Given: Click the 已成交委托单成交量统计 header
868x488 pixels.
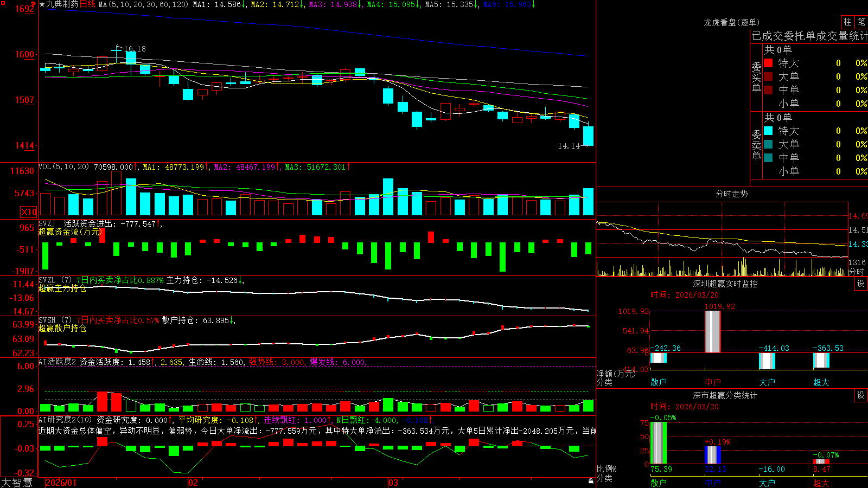Looking at the screenshot, I should [x=809, y=36].
